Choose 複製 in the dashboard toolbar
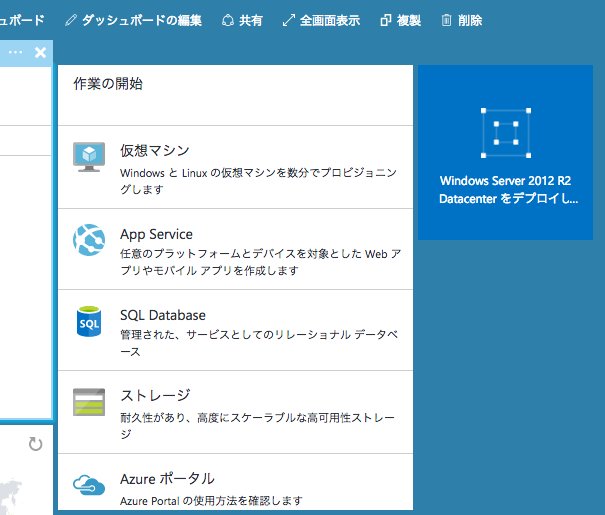This screenshot has height=515, width=605. [x=409, y=20]
